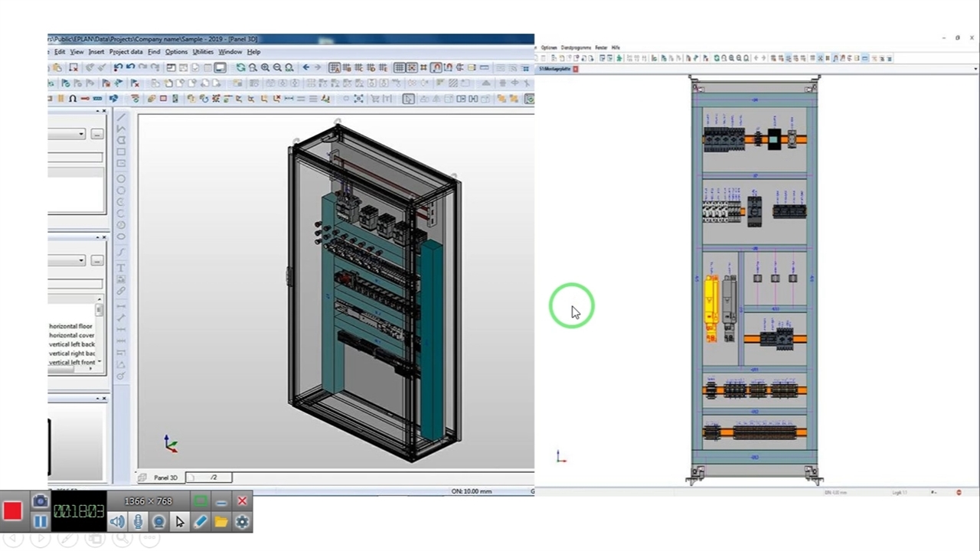Toggle the webcam capture in recorder
980x551 pixels.
click(158, 522)
